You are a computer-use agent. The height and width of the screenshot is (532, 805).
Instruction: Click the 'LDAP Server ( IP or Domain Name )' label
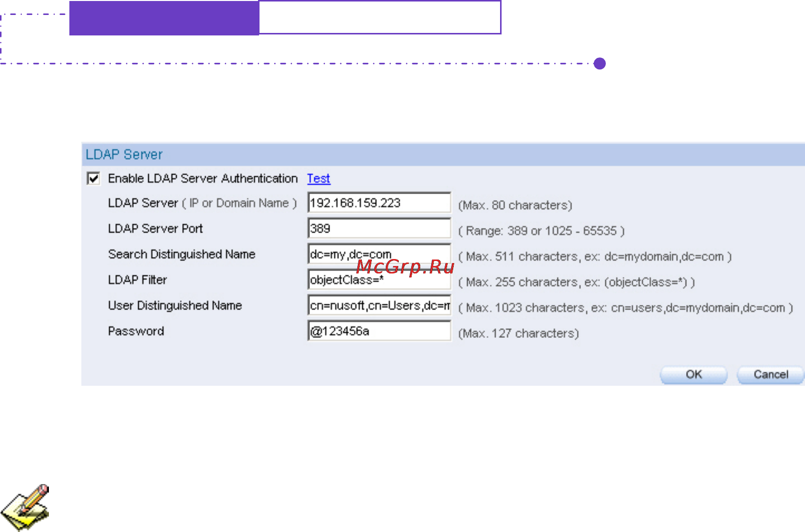[203, 203]
